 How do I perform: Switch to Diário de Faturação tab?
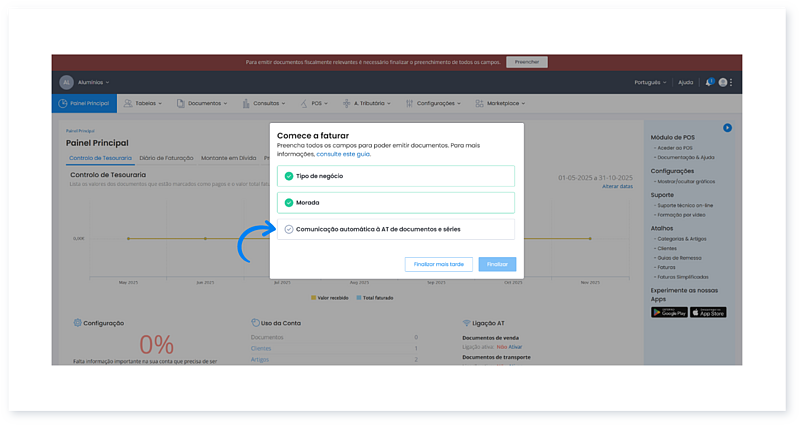(x=167, y=157)
